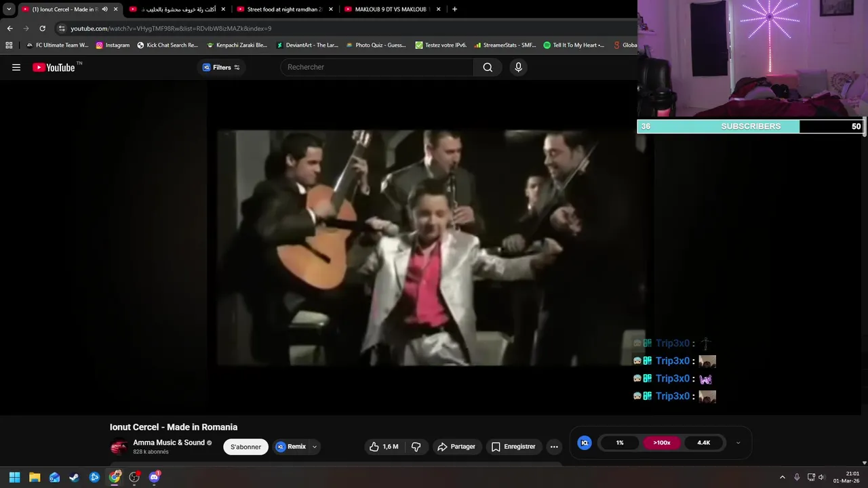The height and width of the screenshot is (488, 868).
Task: Click the Partager share button
Action: [456, 447]
